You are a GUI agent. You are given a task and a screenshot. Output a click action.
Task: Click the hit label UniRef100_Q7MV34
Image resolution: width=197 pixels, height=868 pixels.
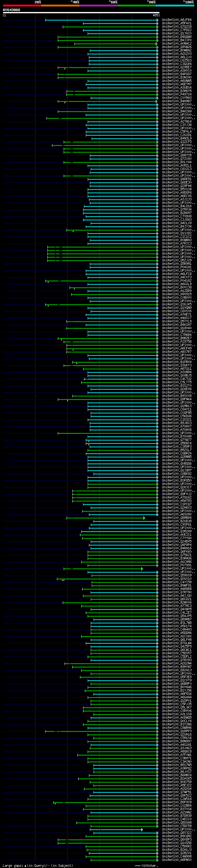[x=177, y=209]
